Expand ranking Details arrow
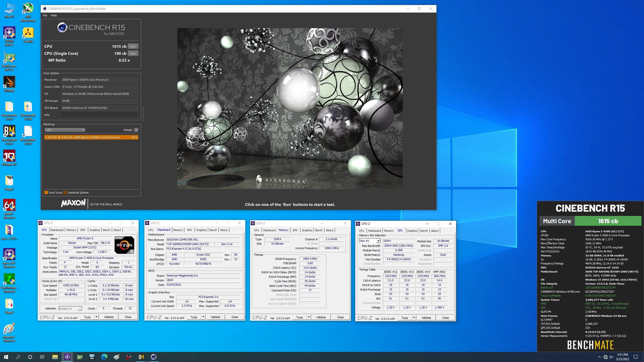644x362 pixels. pyautogui.click(x=136, y=130)
